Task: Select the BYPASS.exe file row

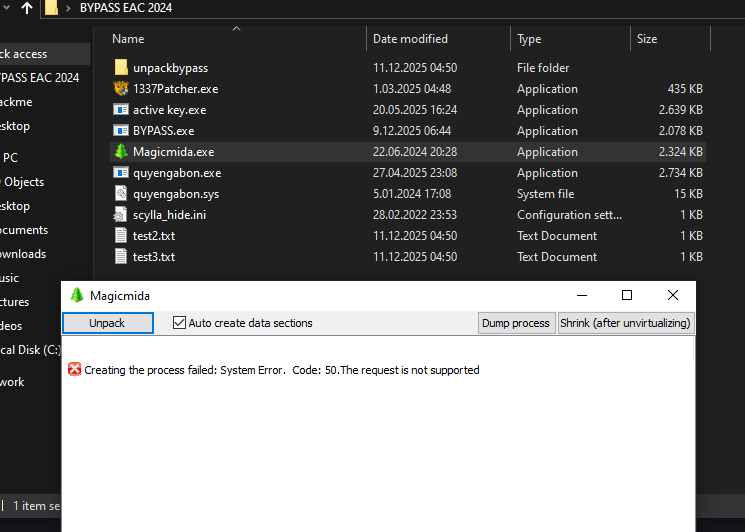Action: [x=163, y=131]
